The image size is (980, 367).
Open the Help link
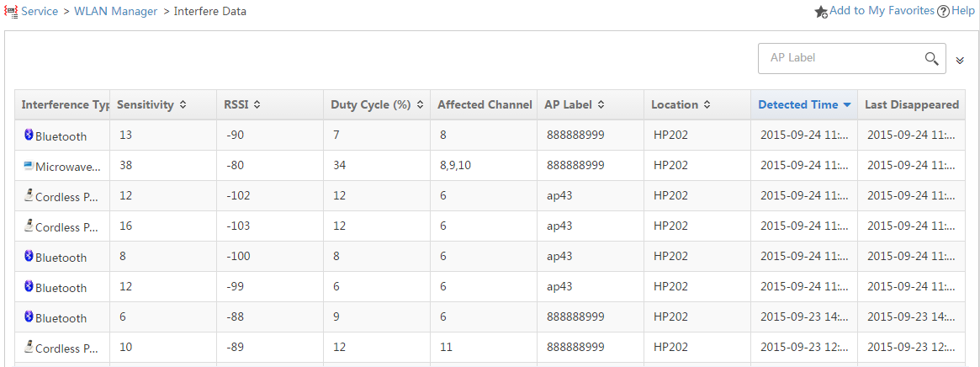[x=962, y=11]
